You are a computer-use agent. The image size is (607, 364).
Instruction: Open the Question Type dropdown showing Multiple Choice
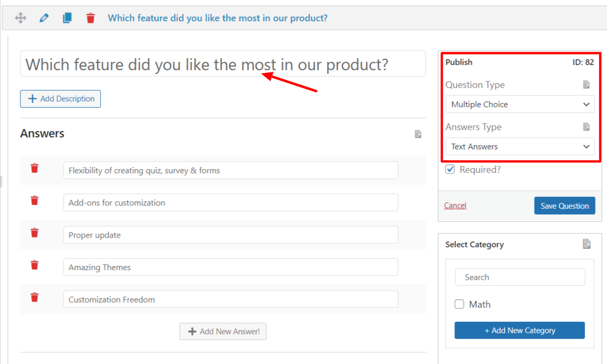(x=519, y=104)
